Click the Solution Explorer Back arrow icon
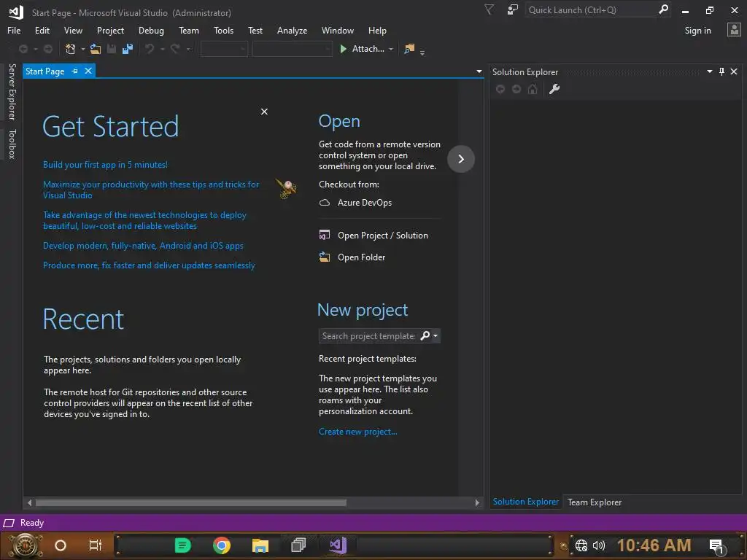The width and height of the screenshot is (747, 560). click(x=500, y=89)
